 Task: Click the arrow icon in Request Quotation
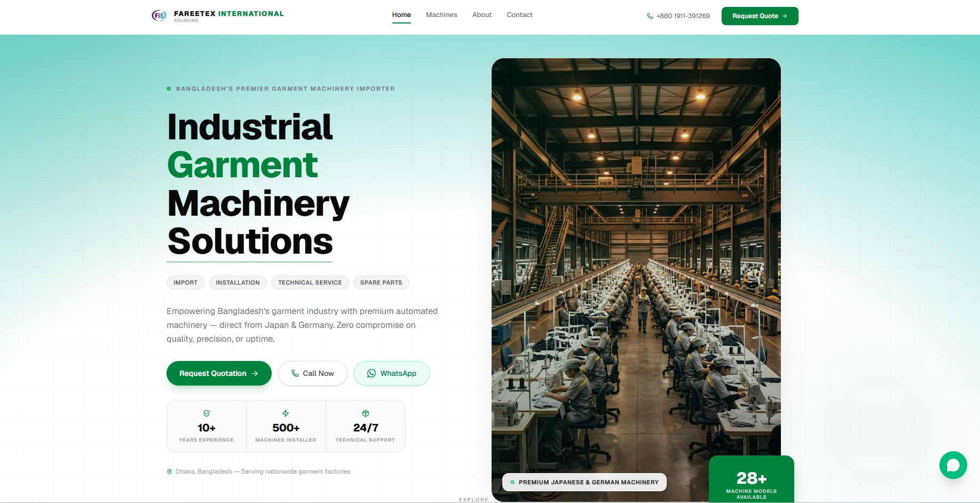click(x=255, y=374)
